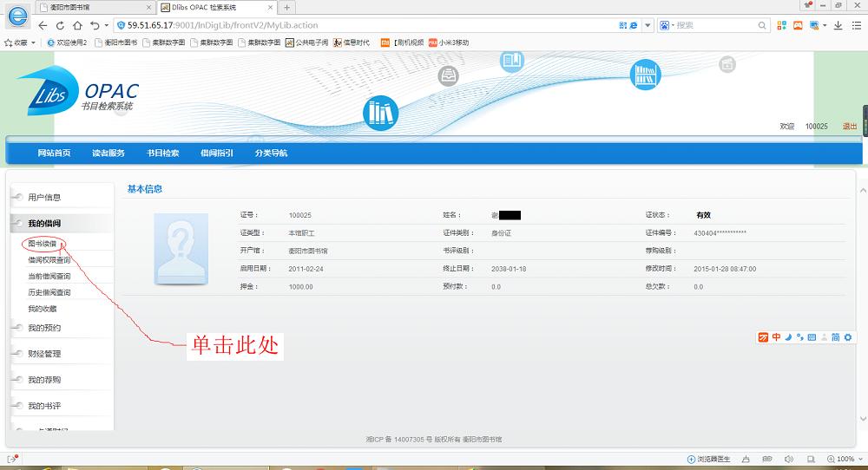Viewport: 868px width, 470px height.
Task: Click the 搜索 search input box
Action: coord(715,25)
